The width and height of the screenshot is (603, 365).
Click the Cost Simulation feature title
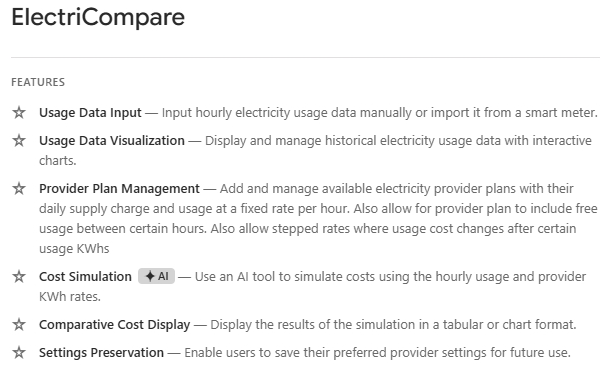(x=85, y=277)
